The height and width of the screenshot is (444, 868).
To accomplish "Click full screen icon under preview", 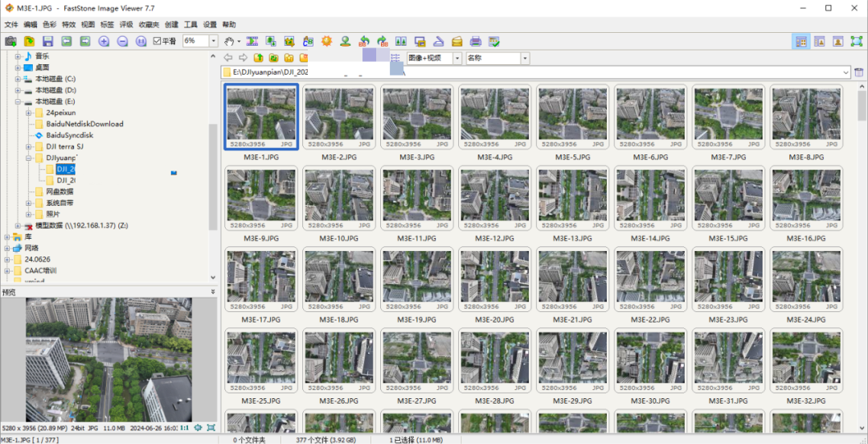I will pos(211,428).
